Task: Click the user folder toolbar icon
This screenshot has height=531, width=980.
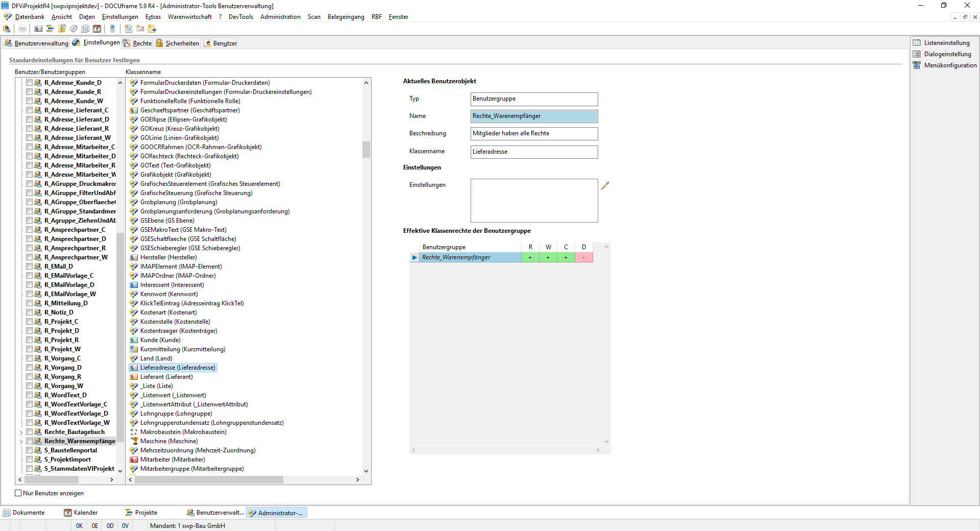Action: coord(7,29)
